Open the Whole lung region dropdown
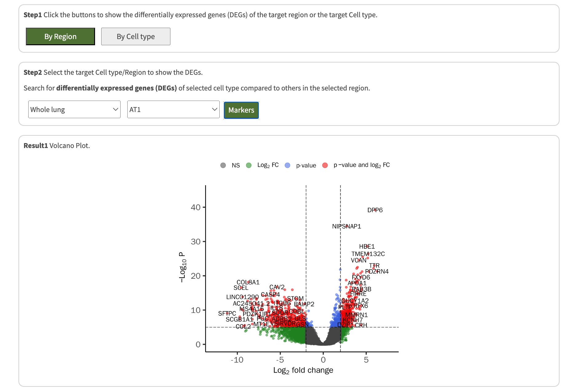 click(x=74, y=110)
